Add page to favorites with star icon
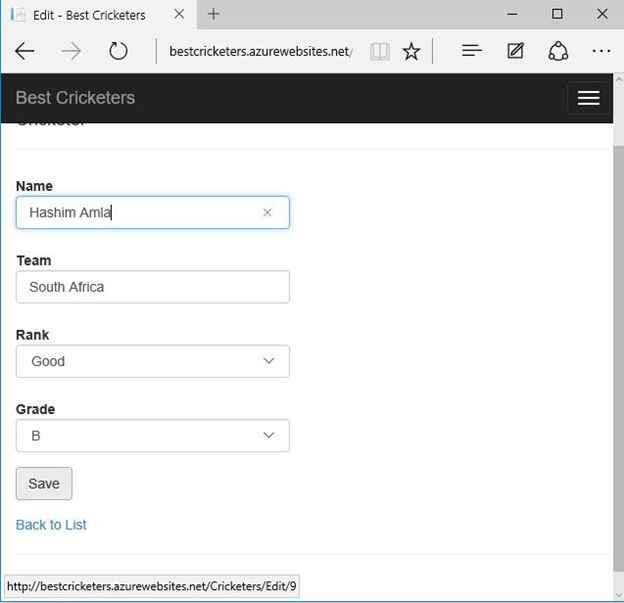 tap(411, 51)
